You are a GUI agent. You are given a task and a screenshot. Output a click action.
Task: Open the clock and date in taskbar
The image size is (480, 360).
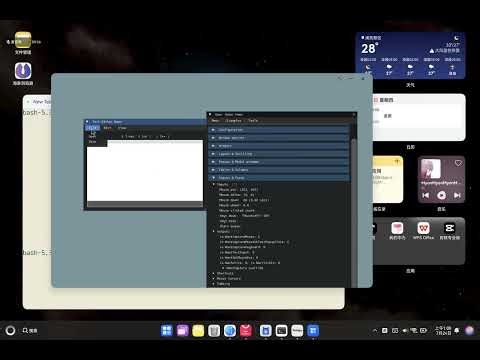pos(443,330)
